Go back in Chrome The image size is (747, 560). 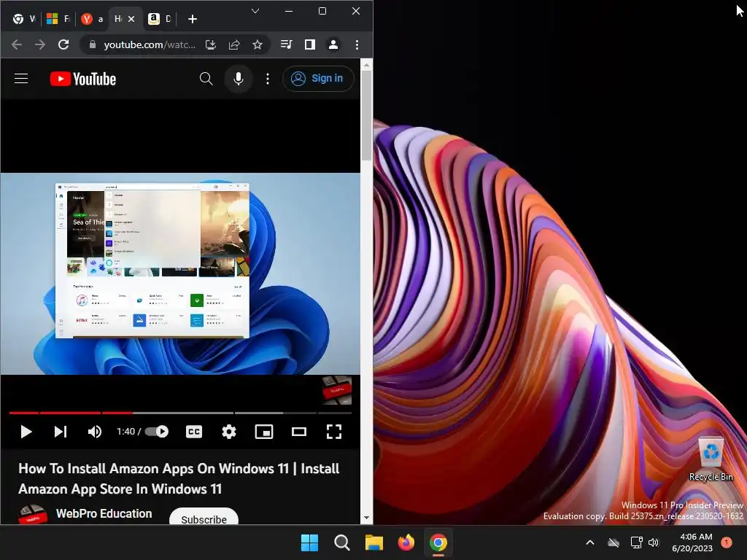tap(17, 44)
